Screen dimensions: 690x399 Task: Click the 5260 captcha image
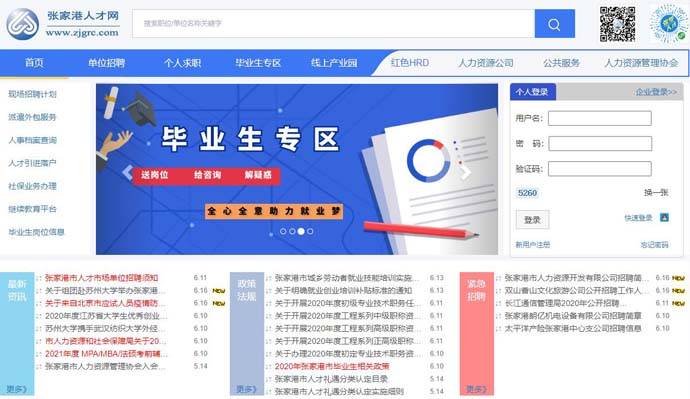(527, 193)
